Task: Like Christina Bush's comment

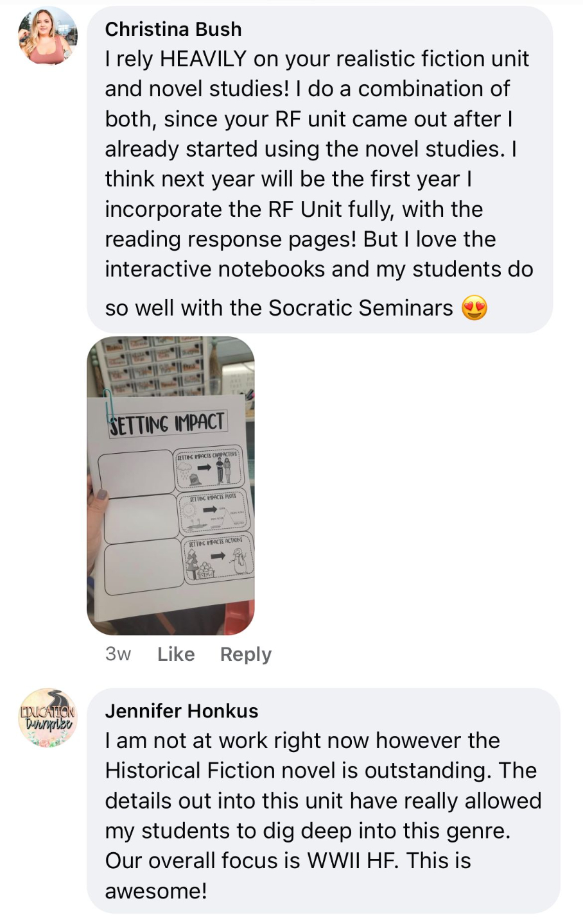Action: click(176, 654)
